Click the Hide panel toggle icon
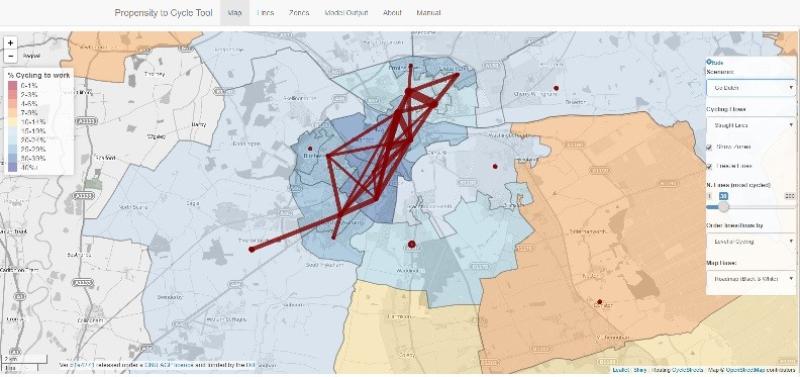 tap(708, 62)
